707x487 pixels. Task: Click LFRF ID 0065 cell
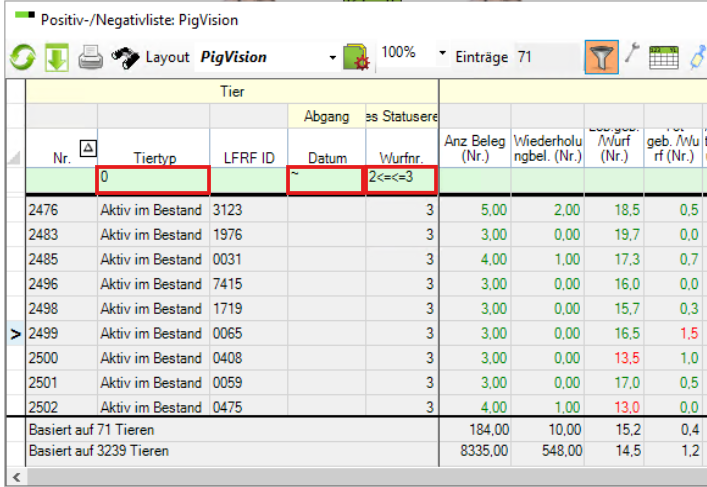pos(248,334)
